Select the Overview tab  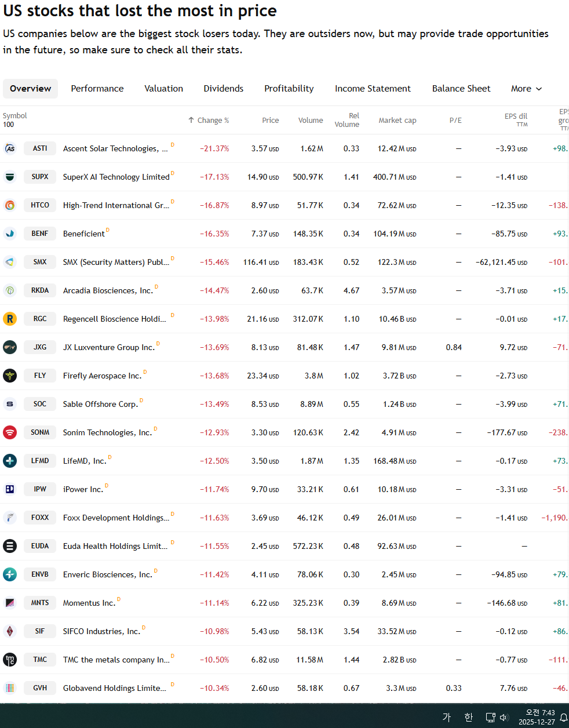click(30, 89)
